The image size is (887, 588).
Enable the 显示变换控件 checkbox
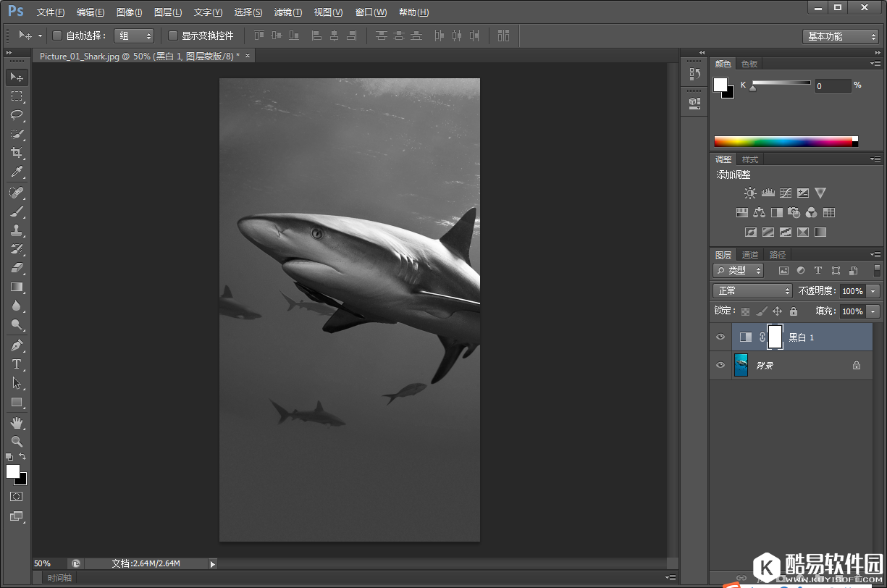coord(173,35)
